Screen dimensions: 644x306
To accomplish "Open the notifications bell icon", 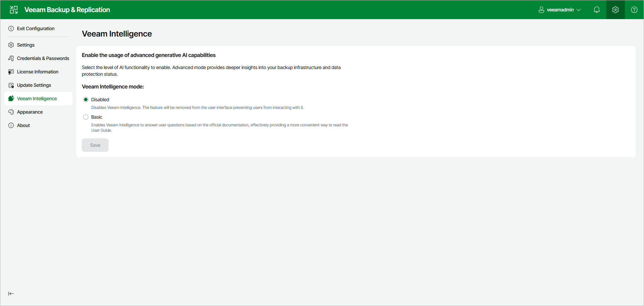I will [x=597, y=10].
